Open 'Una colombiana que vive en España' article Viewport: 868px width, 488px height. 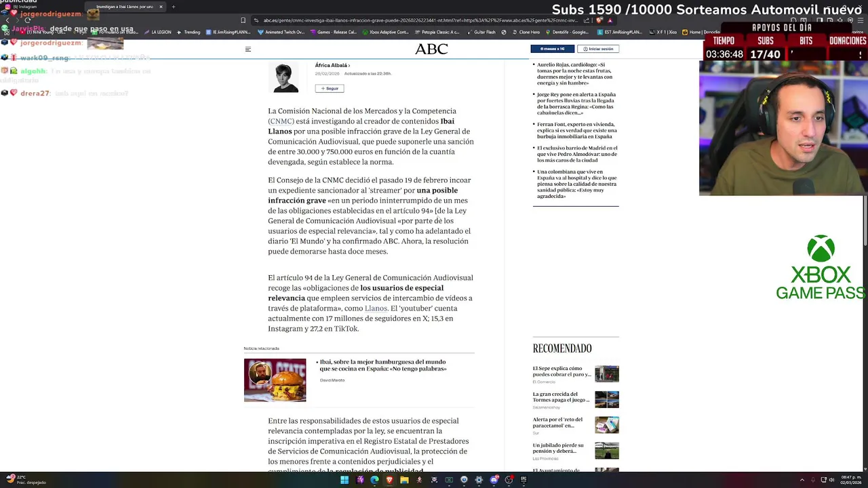[x=576, y=184]
